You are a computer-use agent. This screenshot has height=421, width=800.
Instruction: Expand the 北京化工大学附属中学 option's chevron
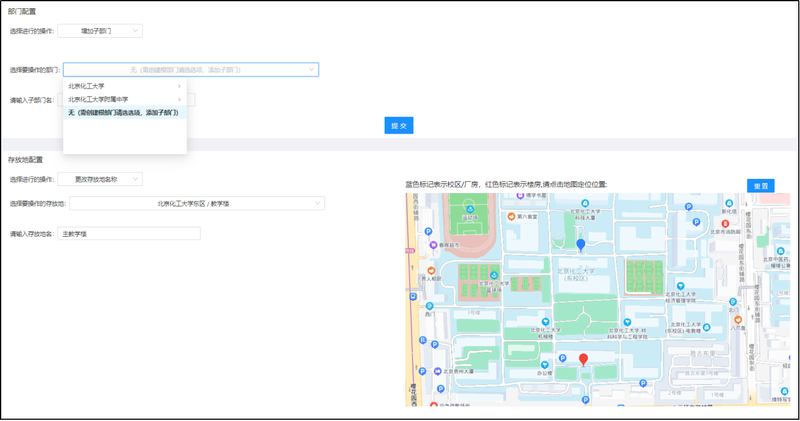[179, 100]
